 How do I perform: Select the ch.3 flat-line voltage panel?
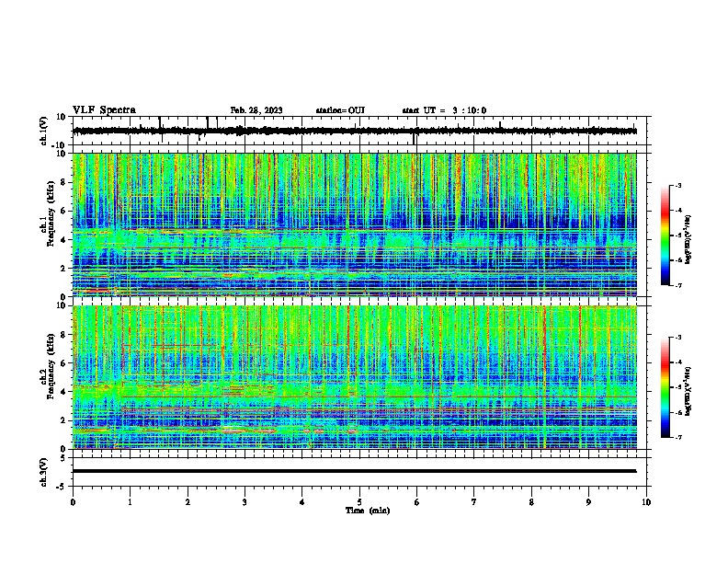[x=361, y=472]
